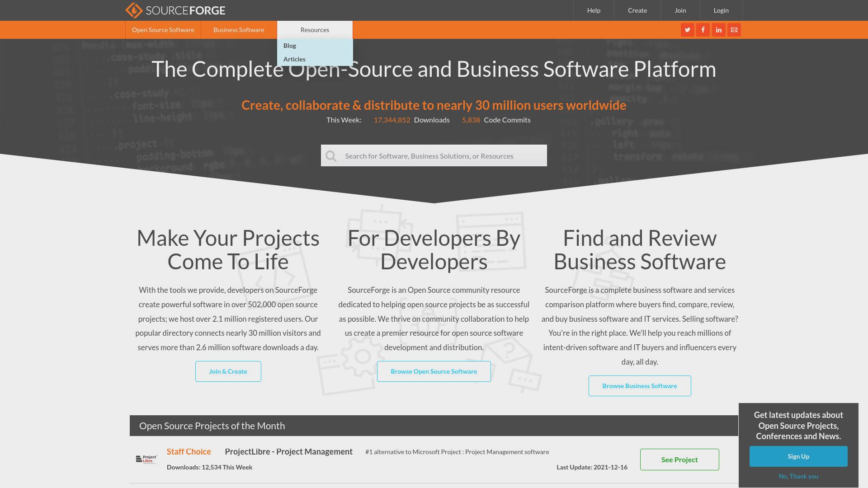Click the green See Project button
The image size is (868, 488).
pos(679,460)
